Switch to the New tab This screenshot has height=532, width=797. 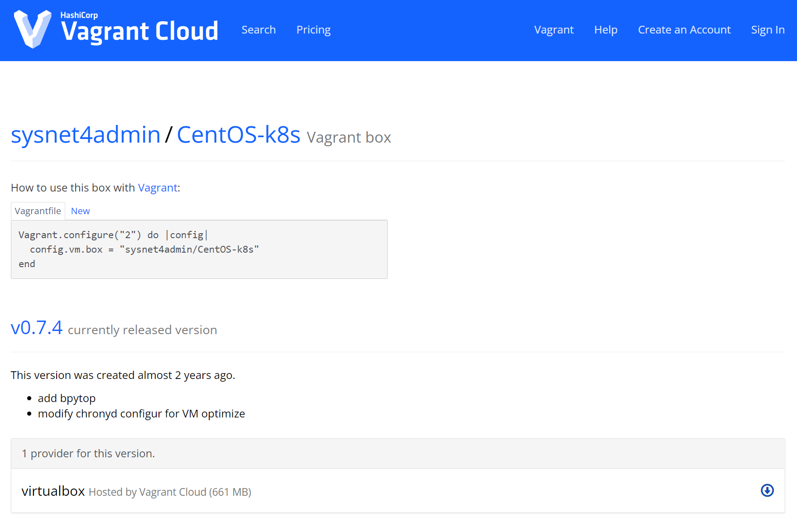[x=80, y=211]
